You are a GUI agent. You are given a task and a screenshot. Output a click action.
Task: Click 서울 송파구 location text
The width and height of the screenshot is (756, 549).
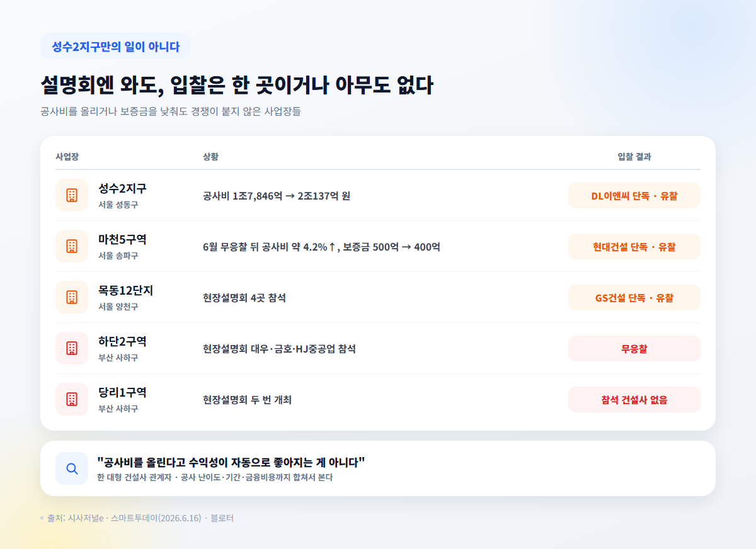[x=118, y=256]
